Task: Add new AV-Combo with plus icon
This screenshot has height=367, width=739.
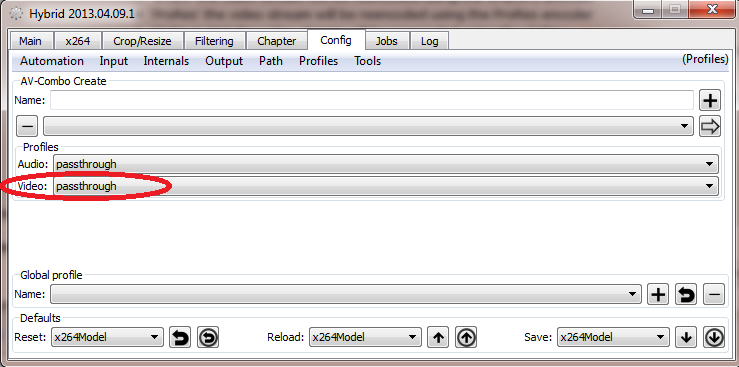Action: coord(710,100)
